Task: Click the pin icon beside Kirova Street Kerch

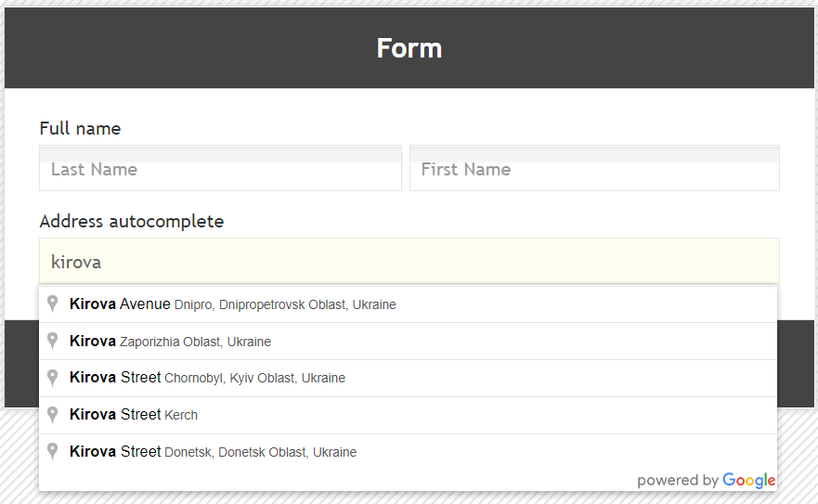Action: click(x=53, y=415)
